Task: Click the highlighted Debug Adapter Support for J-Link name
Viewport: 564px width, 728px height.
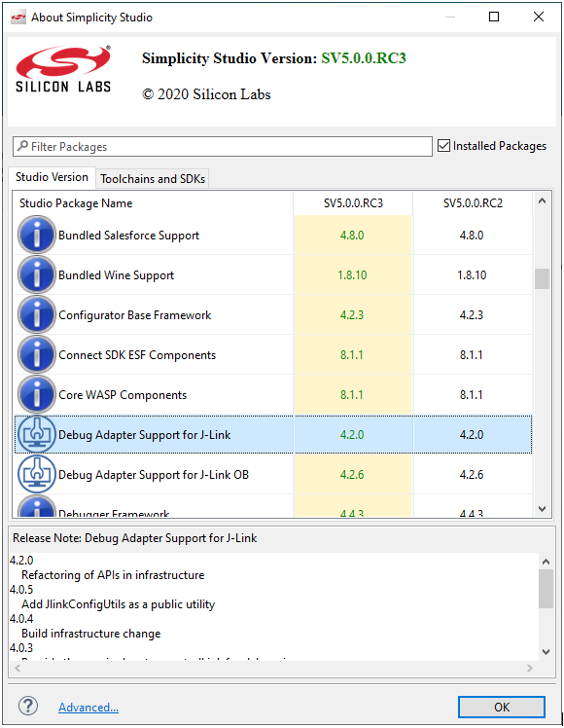Action: click(144, 435)
